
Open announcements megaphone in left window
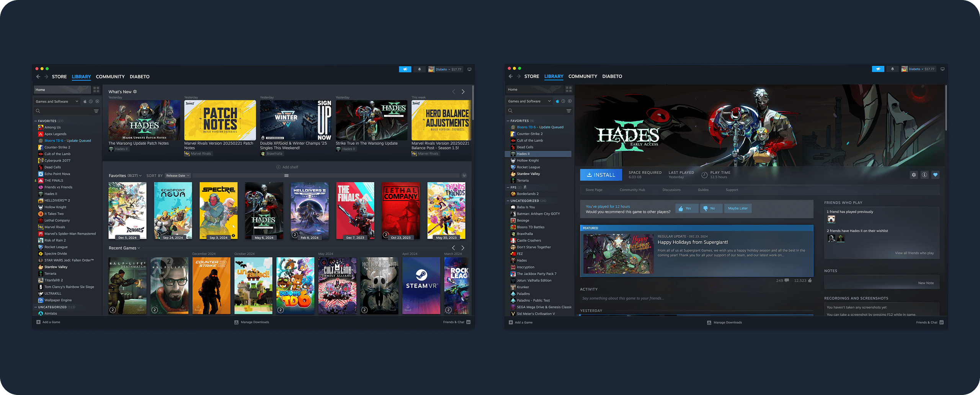click(x=405, y=69)
